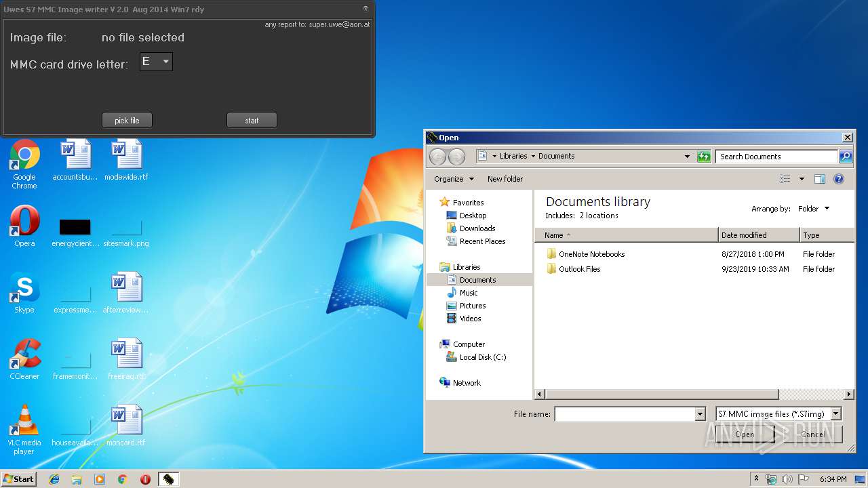Select Documents in the navigation pane
This screenshot has width=868, height=488.
[x=477, y=280]
